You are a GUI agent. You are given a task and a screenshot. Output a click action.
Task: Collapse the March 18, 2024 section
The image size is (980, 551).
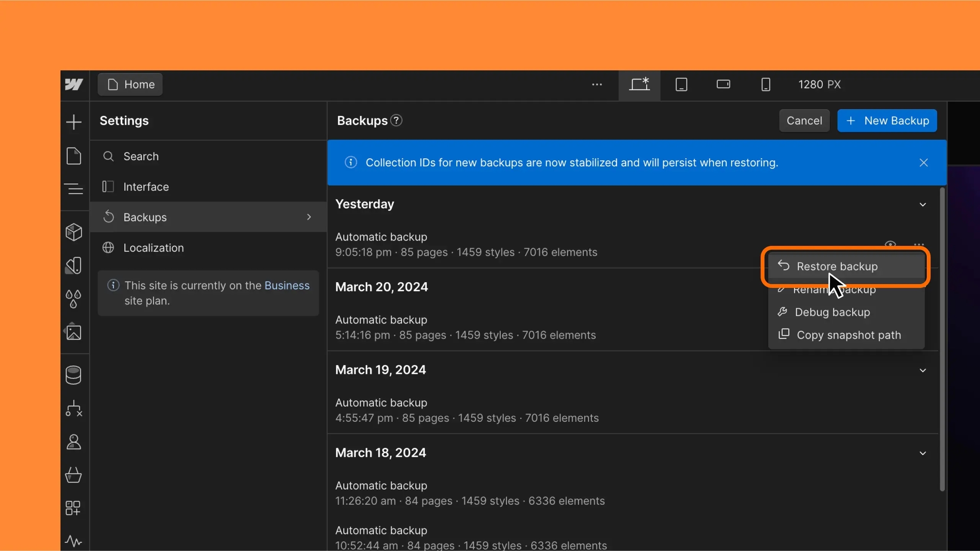tap(923, 453)
